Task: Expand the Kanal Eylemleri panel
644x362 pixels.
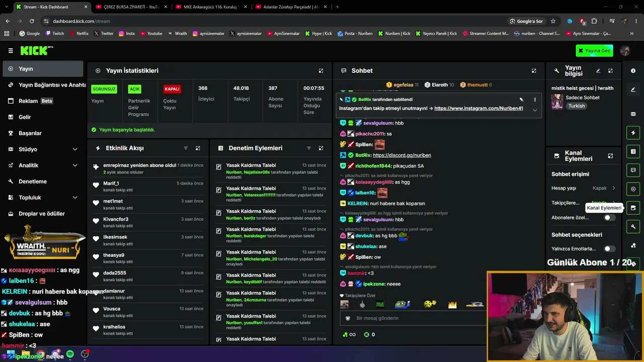Action: 610,156
